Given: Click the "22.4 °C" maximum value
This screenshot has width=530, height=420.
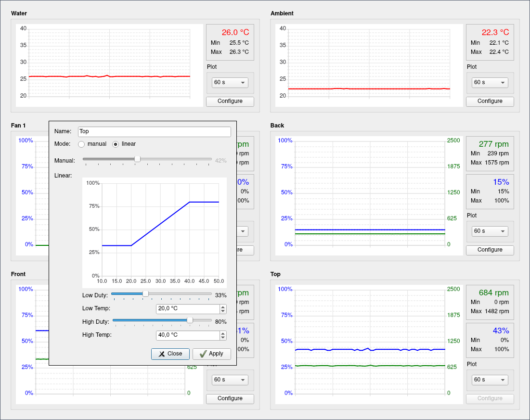Looking at the screenshot, I should (x=499, y=52).
